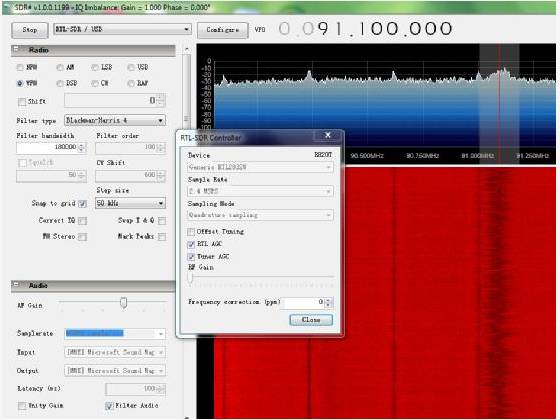Enable the Unity Gain checkbox

pos(22,406)
